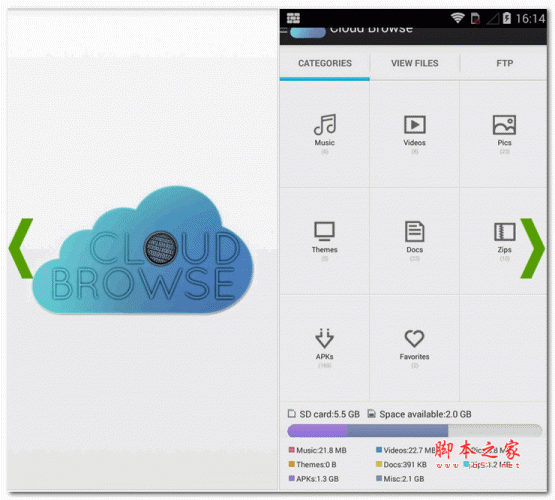The height and width of the screenshot is (500, 555).
Task: Tap the Videos:22.7 MB legend entry
Action: [406, 450]
